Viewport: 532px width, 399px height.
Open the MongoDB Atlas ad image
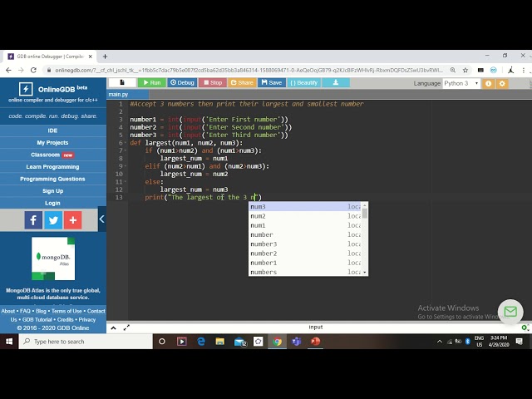pos(53,259)
